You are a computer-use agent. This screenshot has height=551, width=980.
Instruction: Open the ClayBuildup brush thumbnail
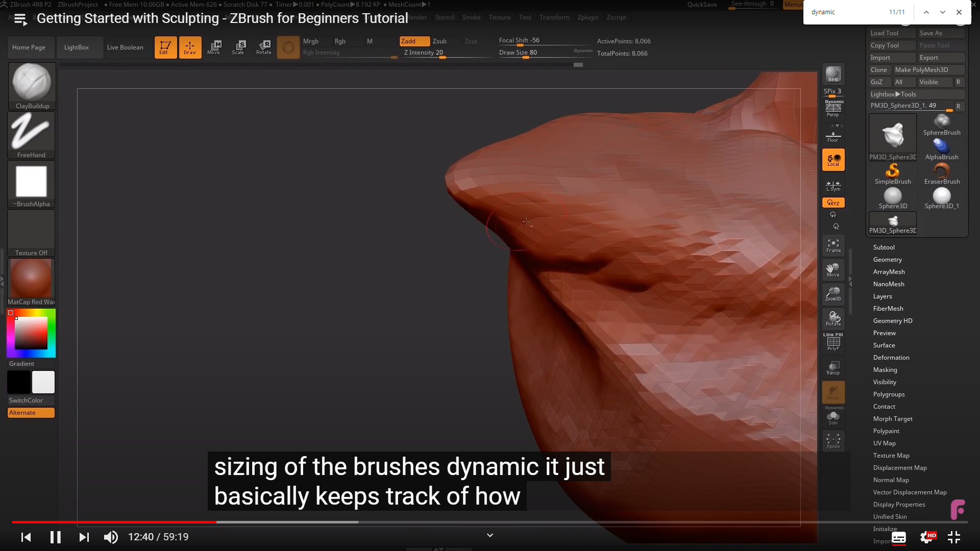[x=32, y=86]
